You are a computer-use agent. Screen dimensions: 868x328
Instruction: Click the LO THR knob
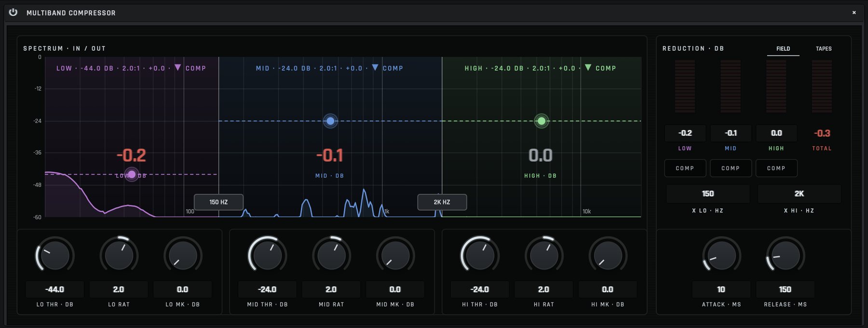point(54,255)
